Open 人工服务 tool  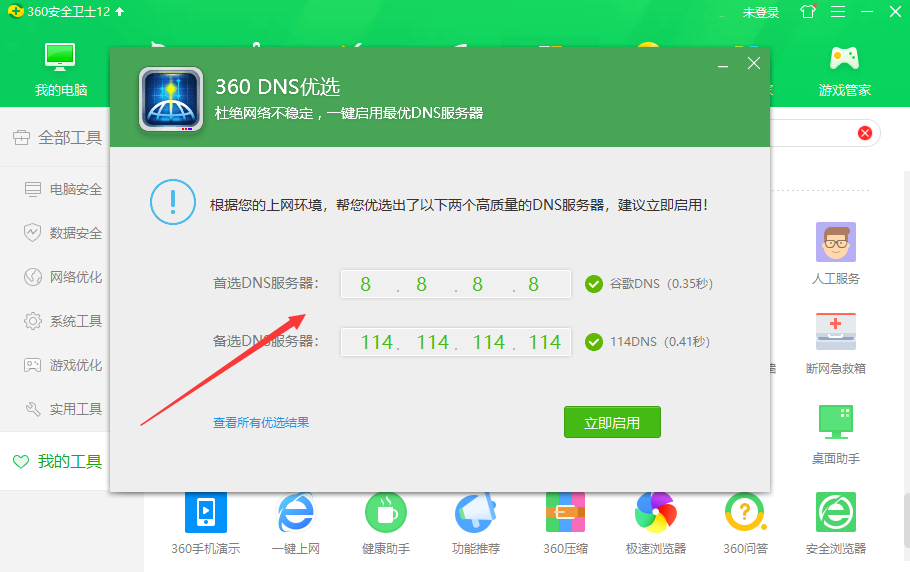click(x=836, y=253)
